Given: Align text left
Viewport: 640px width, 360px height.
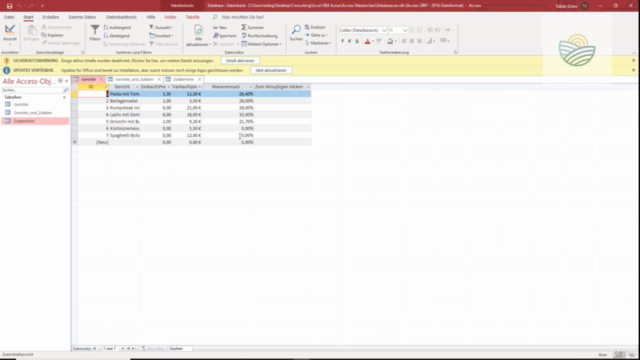Looking at the screenshot, I should pyautogui.click(x=404, y=41).
